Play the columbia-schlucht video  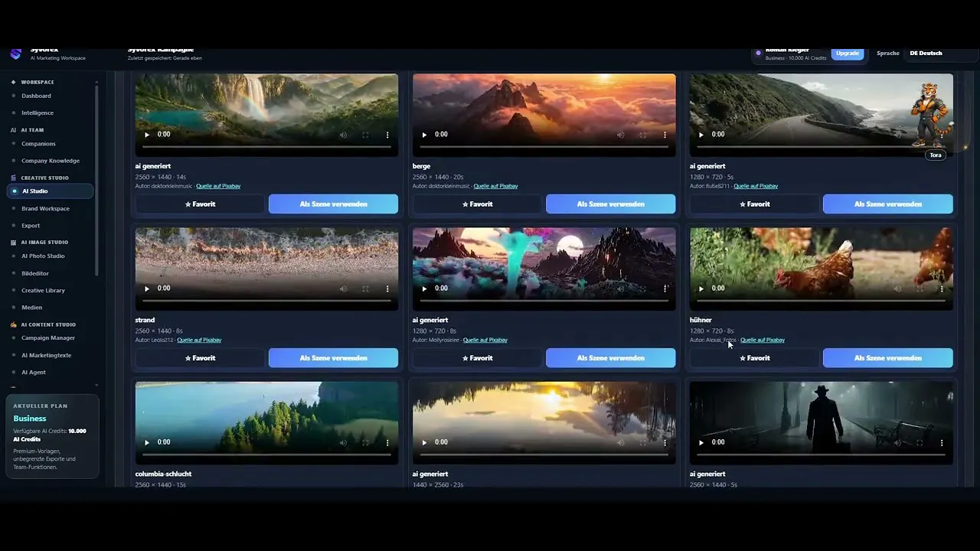click(147, 442)
